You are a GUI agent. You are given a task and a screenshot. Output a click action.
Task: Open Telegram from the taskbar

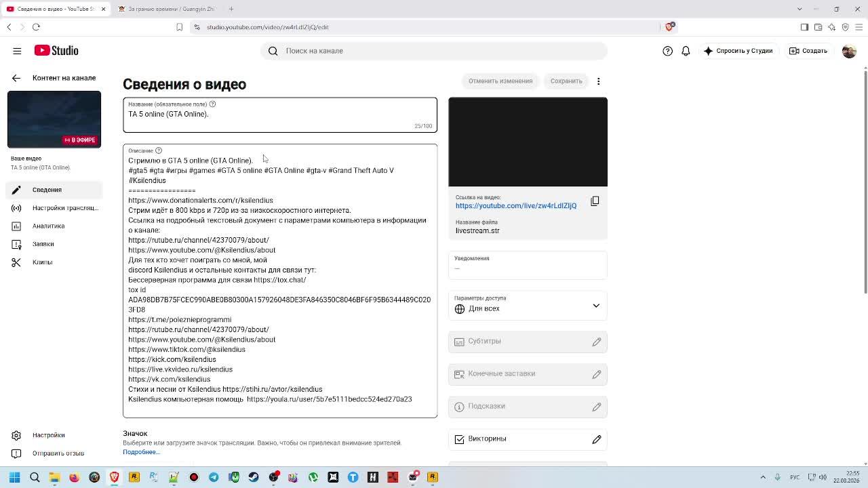214,477
